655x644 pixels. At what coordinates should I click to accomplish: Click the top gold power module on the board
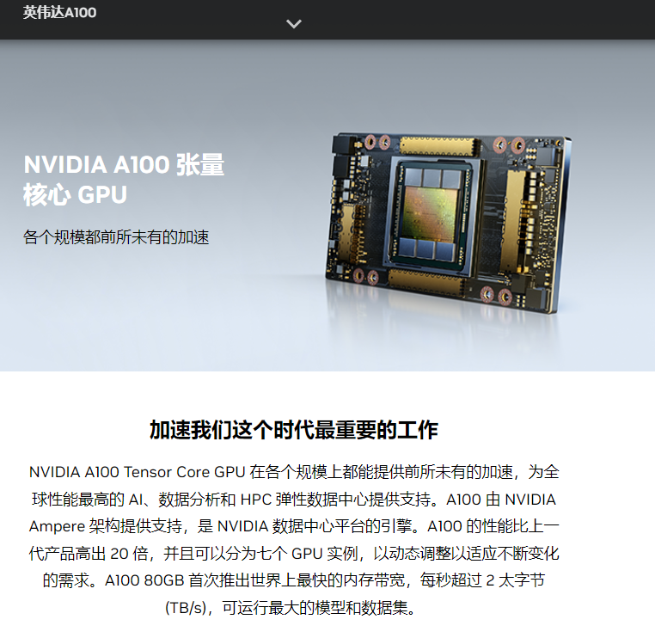click(439, 146)
